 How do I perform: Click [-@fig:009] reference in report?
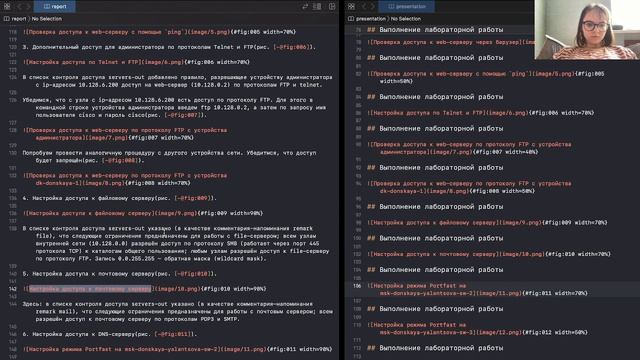pos(193,198)
